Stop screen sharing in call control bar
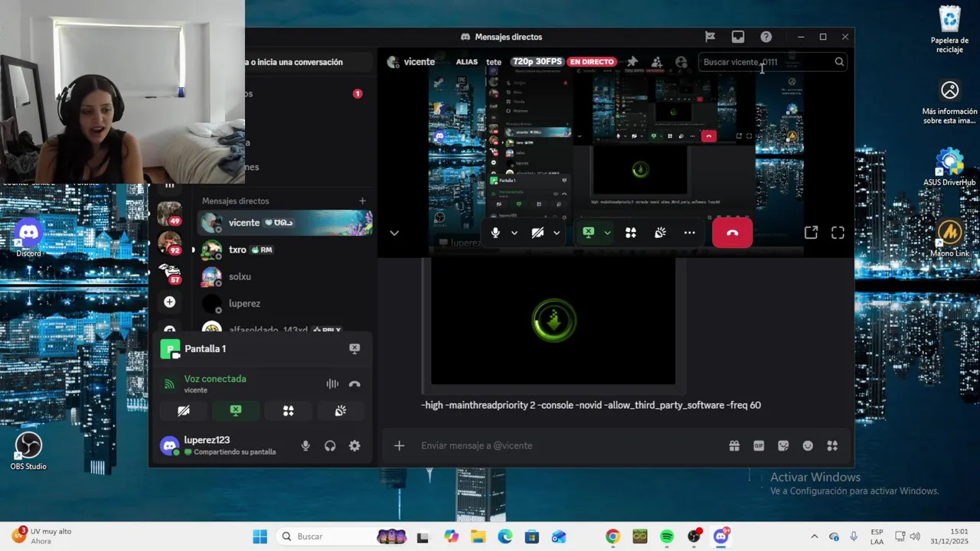Viewport: 980px width, 551px height. [x=588, y=233]
